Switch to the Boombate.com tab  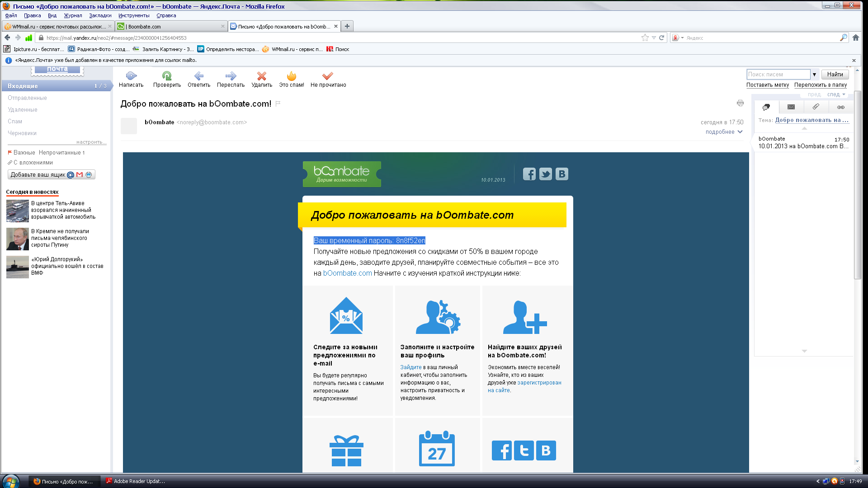[171, 26]
